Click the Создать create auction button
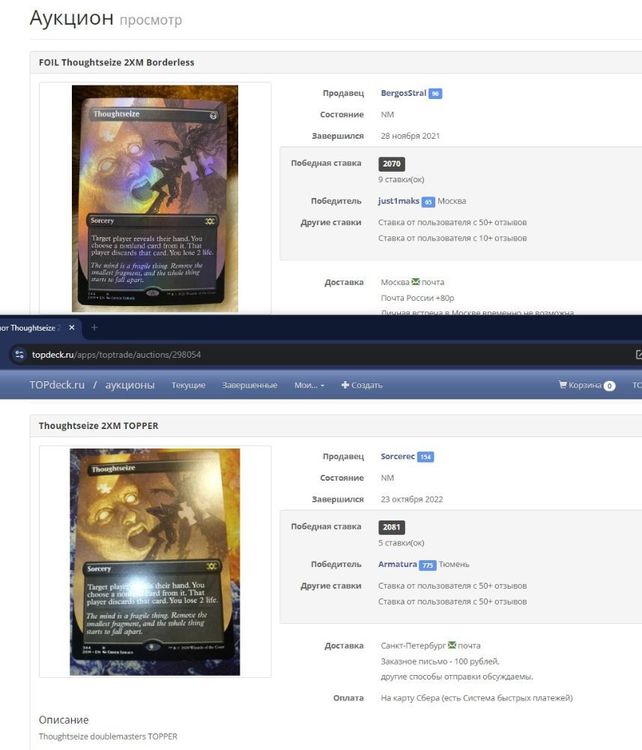The width and height of the screenshot is (642, 750). pos(362,385)
